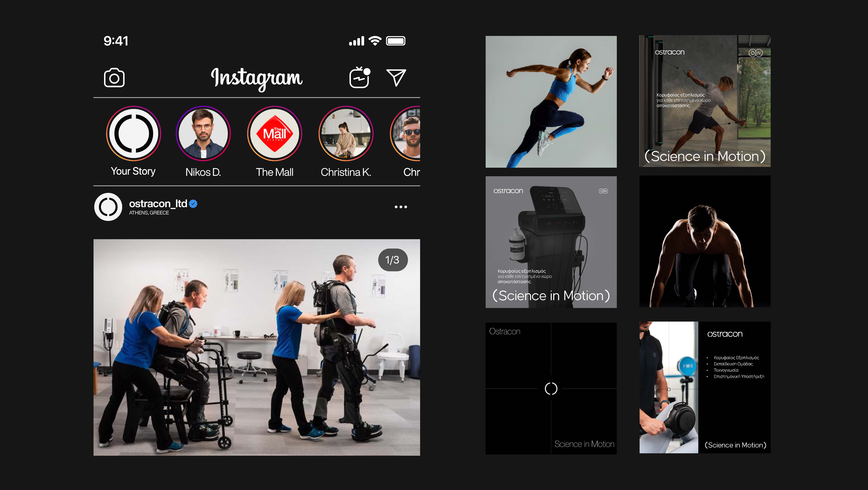Click the O|N badge on cable-training tile
868x490 pixels.
pyautogui.click(x=756, y=53)
